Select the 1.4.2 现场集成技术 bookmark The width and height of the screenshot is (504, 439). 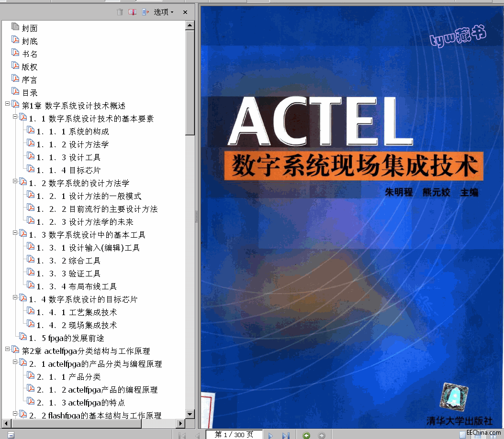coord(77,325)
